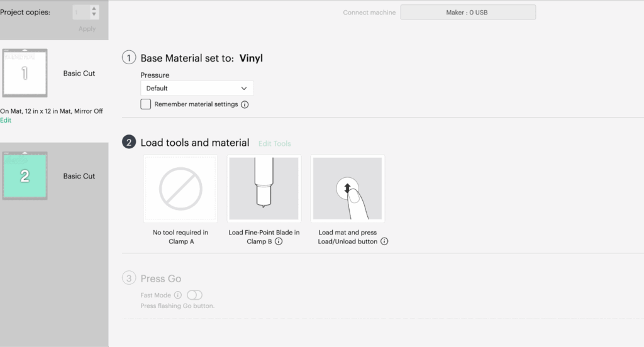This screenshot has height=347, width=644.
Task: Click the Apply button under Project copies
Action: [87, 29]
